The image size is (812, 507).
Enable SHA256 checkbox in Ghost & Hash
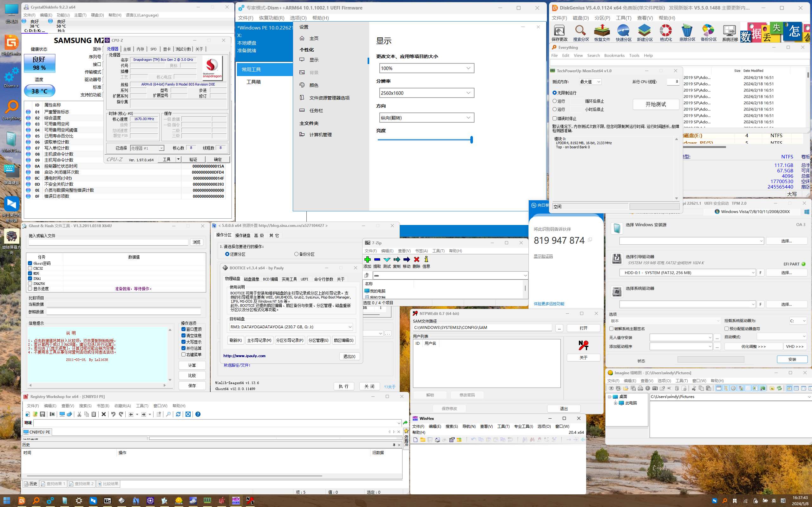[30, 284]
